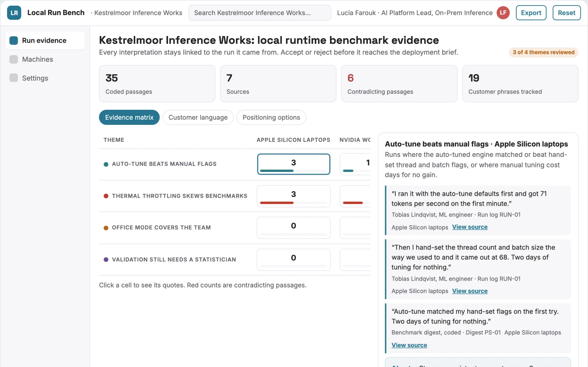Viewport: 588px width, 367px height.
Task: Select Office mode cell under Apple Silicon Laptops
Action: [294, 228]
